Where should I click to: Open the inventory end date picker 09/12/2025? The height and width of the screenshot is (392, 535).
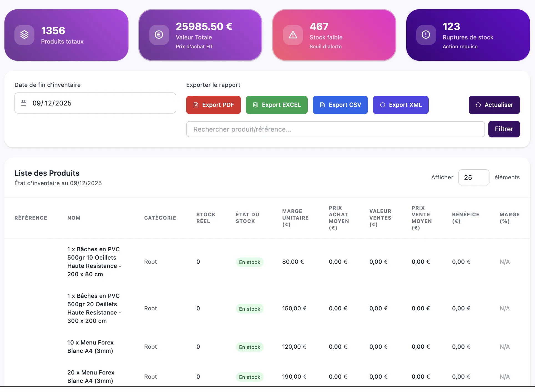95,103
